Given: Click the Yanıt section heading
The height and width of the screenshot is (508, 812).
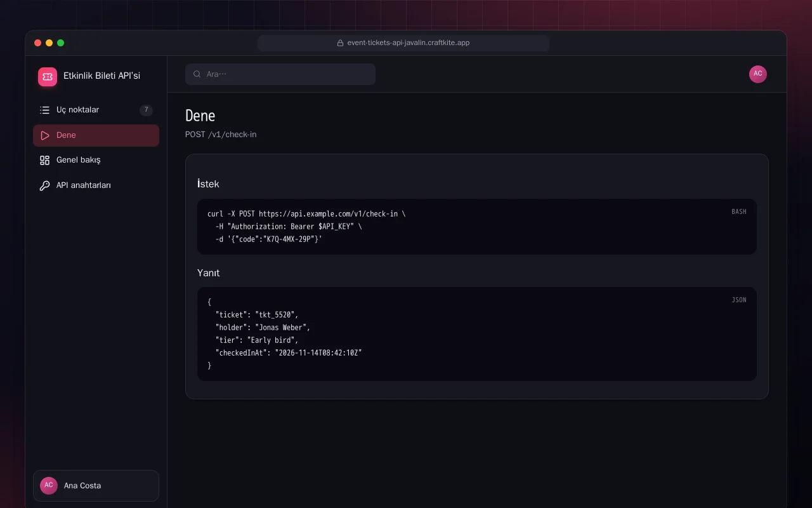Looking at the screenshot, I should tap(209, 273).
